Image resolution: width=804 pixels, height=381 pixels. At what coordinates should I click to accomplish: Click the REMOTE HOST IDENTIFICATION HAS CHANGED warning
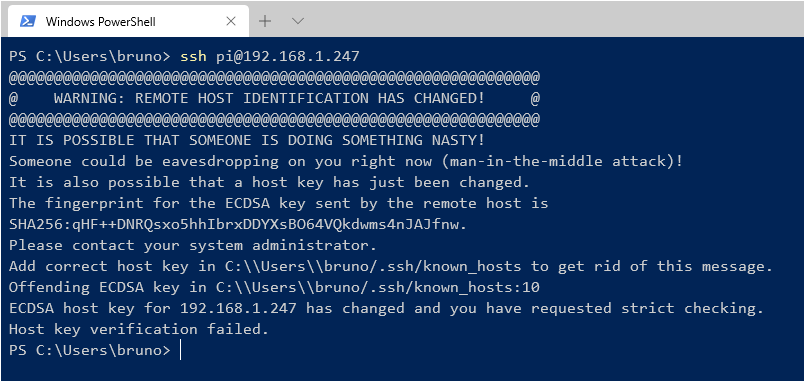click(x=269, y=98)
